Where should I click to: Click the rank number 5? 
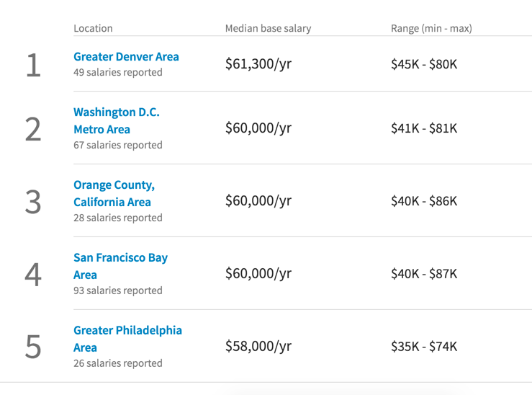pos(33,346)
